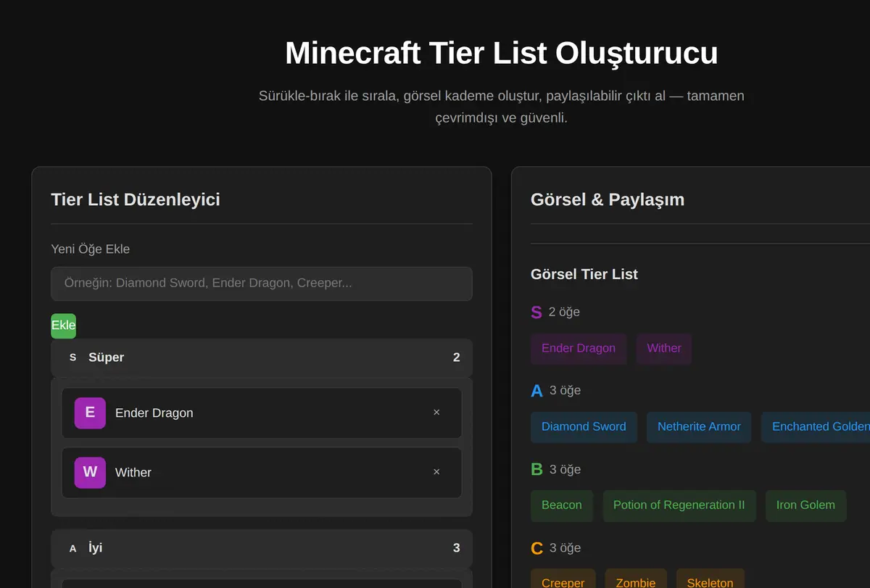Click the item count 3 in İyi header
This screenshot has width=870, height=588.
456,548
